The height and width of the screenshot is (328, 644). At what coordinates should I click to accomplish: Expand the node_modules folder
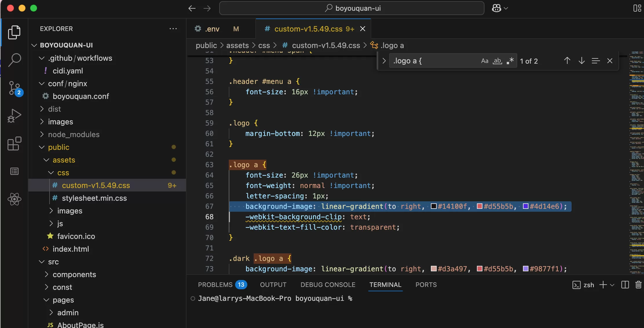coord(42,134)
